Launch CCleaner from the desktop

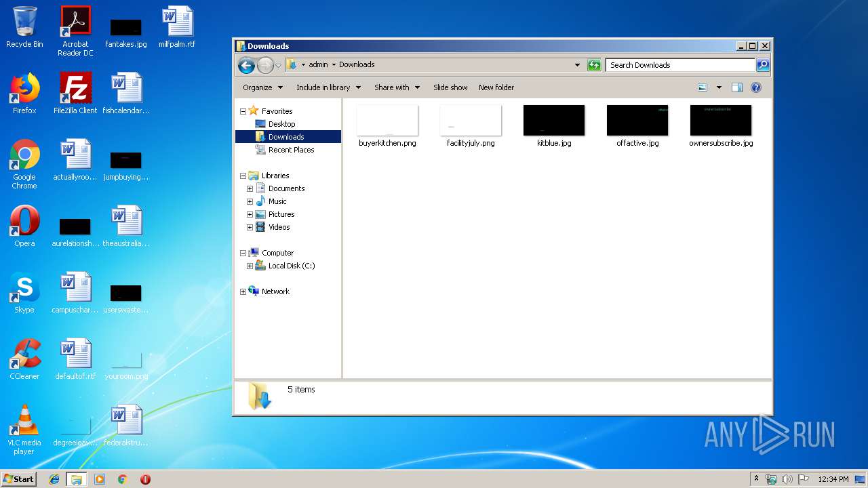click(x=24, y=359)
